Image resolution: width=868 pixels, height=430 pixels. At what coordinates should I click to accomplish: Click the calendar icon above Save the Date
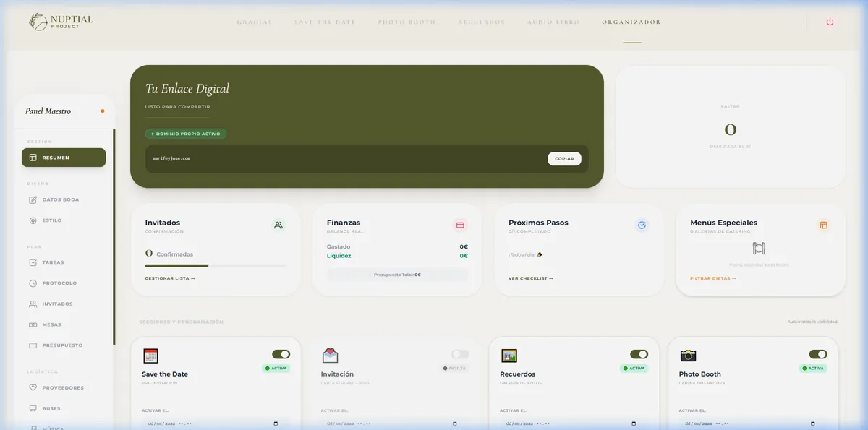pyautogui.click(x=150, y=356)
